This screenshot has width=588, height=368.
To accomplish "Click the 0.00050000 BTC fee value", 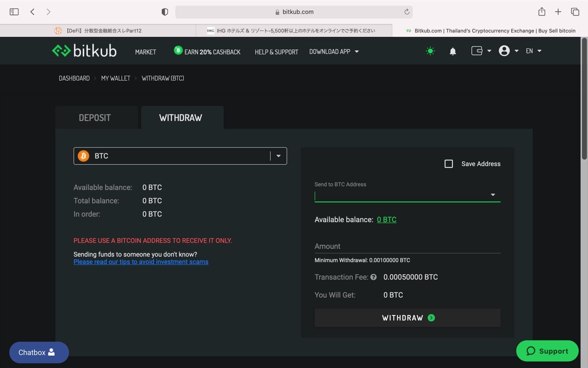I will [x=411, y=277].
